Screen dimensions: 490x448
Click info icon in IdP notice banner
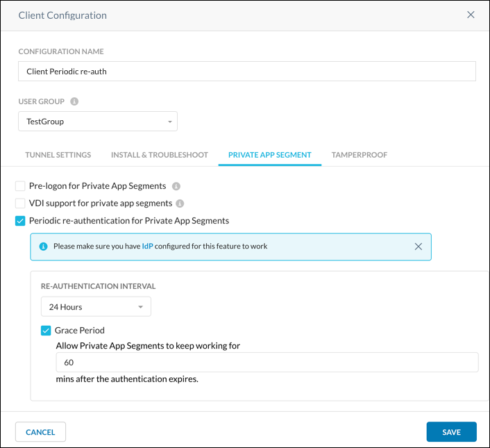coord(44,247)
